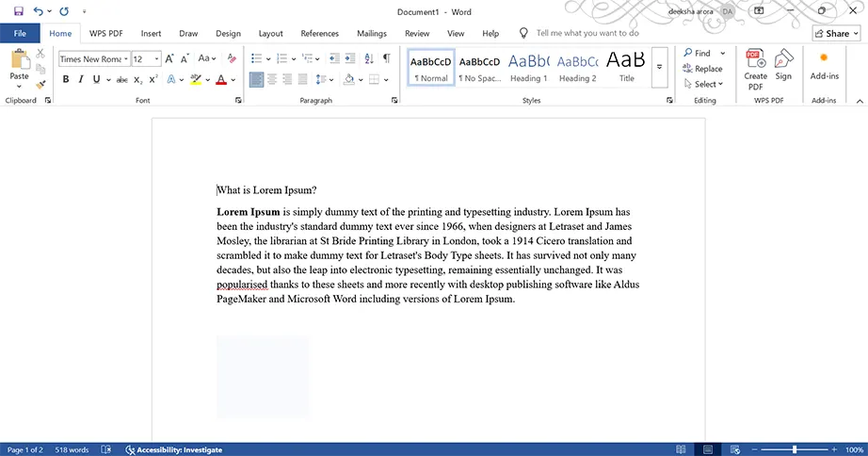Switch to the Layout tab

[271, 33]
